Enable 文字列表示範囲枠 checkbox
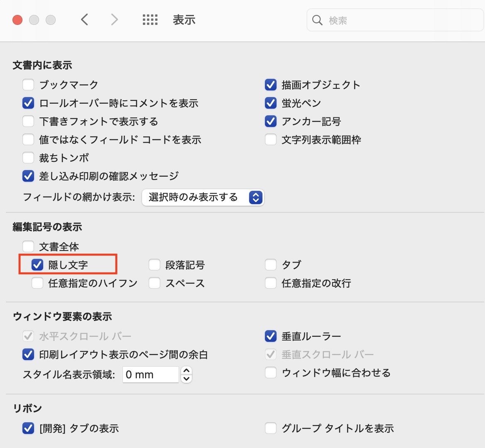Image resolution: width=485 pixels, height=448 pixels. click(271, 139)
